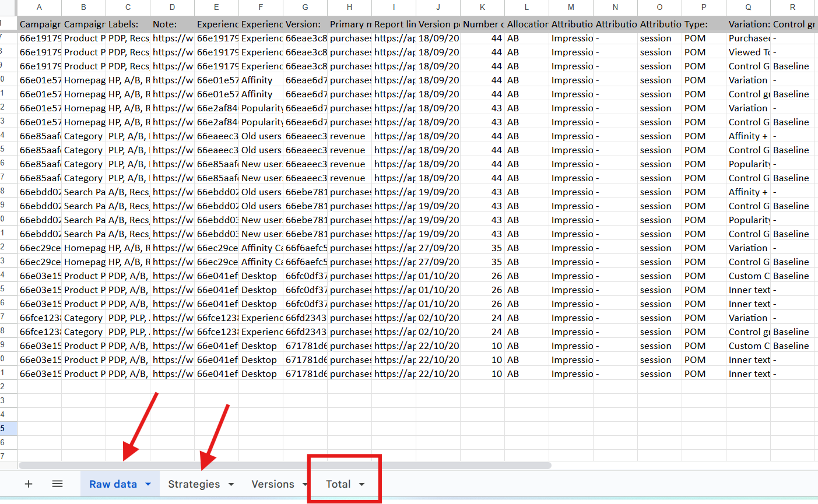Click the horizontal scrollbar above sheet tabs
Screen dimensions: 818x504
coord(285,466)
